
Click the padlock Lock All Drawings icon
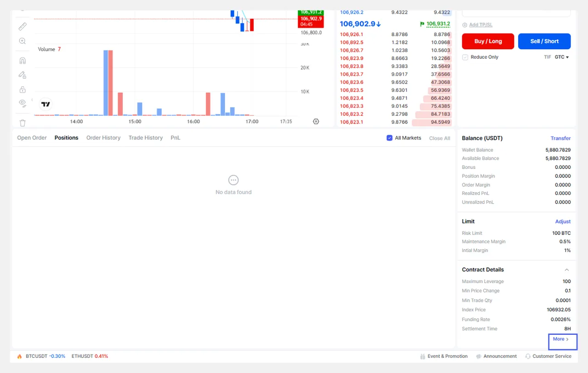click(23, 90)
